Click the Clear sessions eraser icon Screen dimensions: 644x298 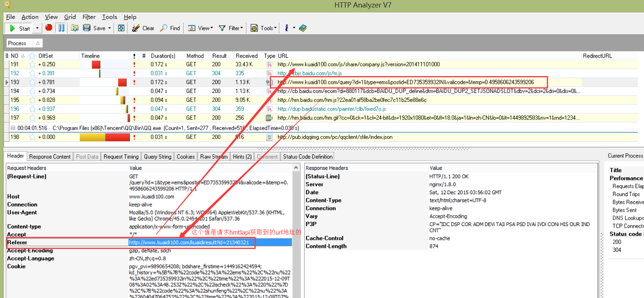[x=136, y=28]
